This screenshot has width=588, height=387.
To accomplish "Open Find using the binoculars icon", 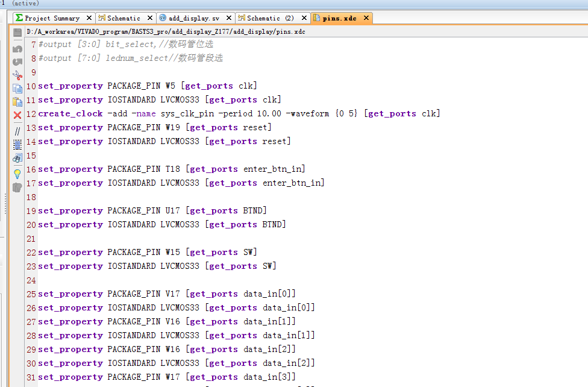I will tap(17, 159).
